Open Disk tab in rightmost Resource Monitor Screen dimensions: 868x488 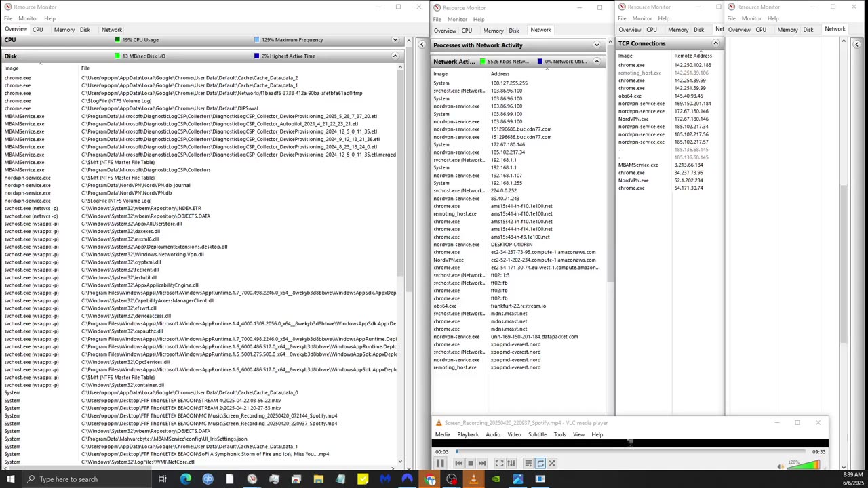tap(808, 30)
